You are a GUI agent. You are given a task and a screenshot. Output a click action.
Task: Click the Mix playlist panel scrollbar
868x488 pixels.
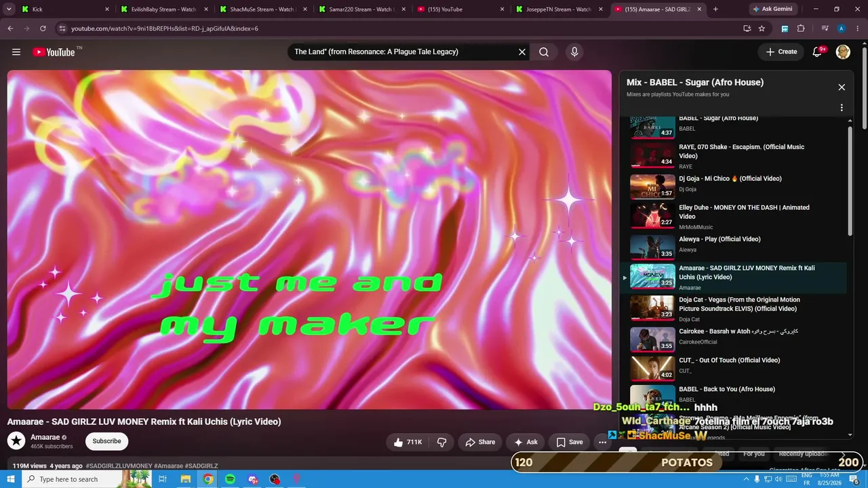tap(850, 180)
